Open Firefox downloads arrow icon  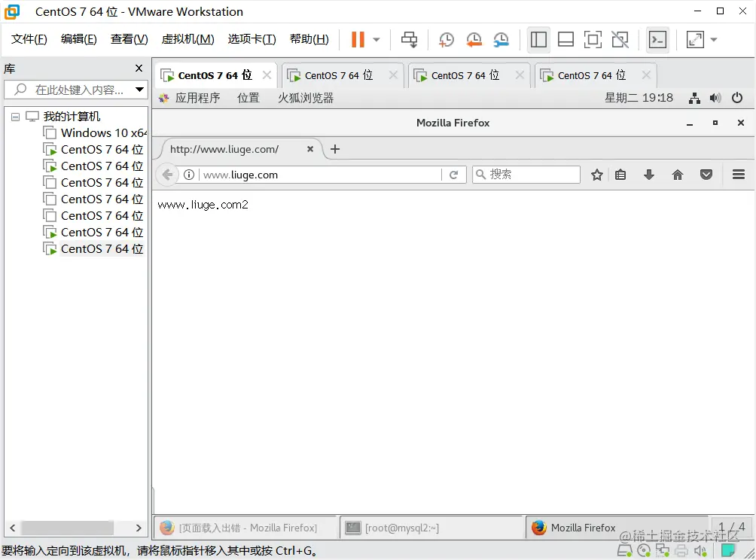(x=649, y=175)
